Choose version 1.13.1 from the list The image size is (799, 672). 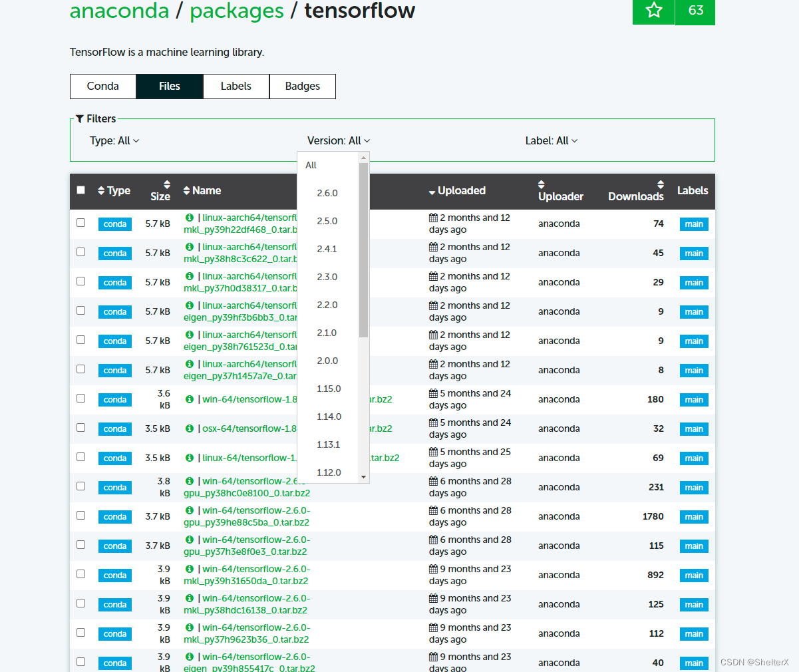click(329, 444)
